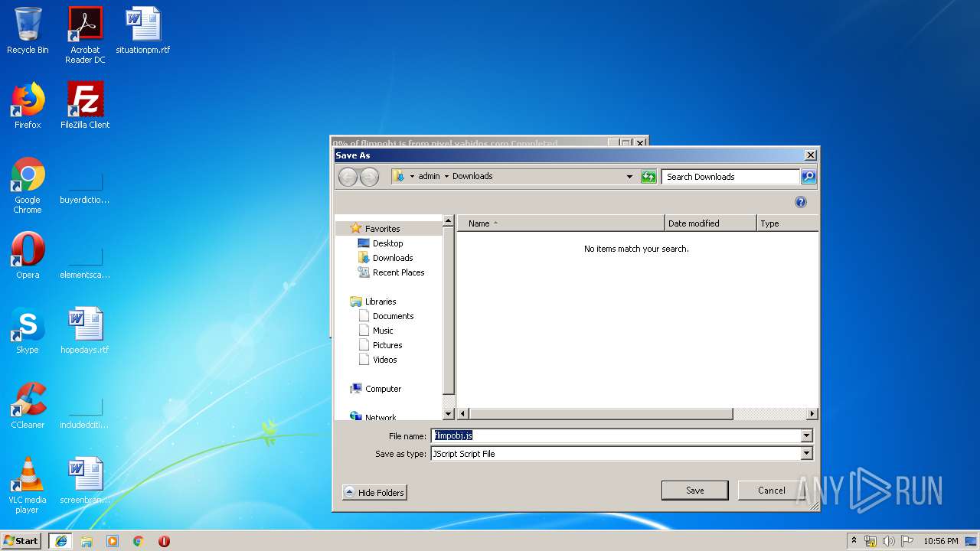This screenshot has width=980, height=551.
Task: Open Acrobat Reader DC desktop icon
Action: (85, 35)
